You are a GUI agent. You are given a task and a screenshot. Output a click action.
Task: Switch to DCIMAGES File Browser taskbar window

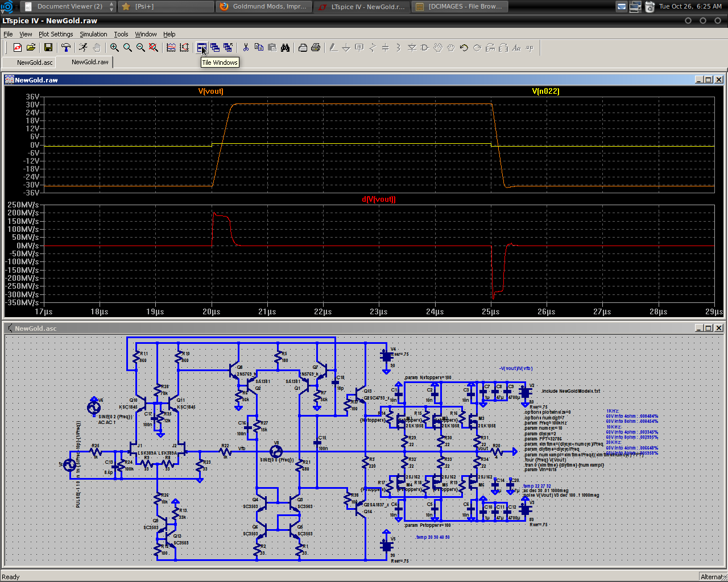click(x=460, y=6)
